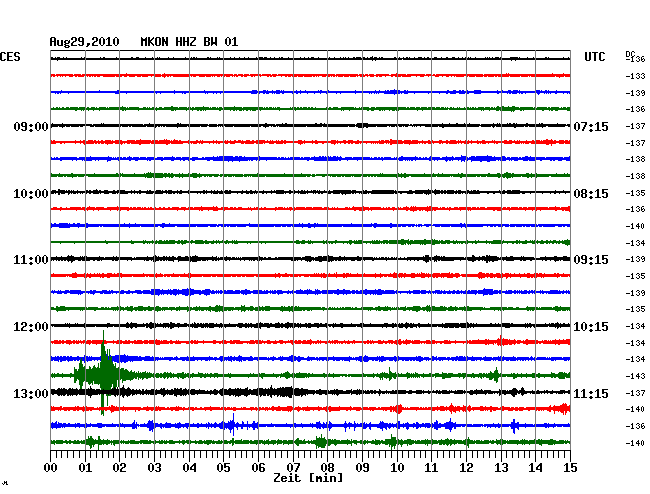Select the 01 minute axis tick label
Viewport: 650px width, 494px height.
tap(85, 468)
